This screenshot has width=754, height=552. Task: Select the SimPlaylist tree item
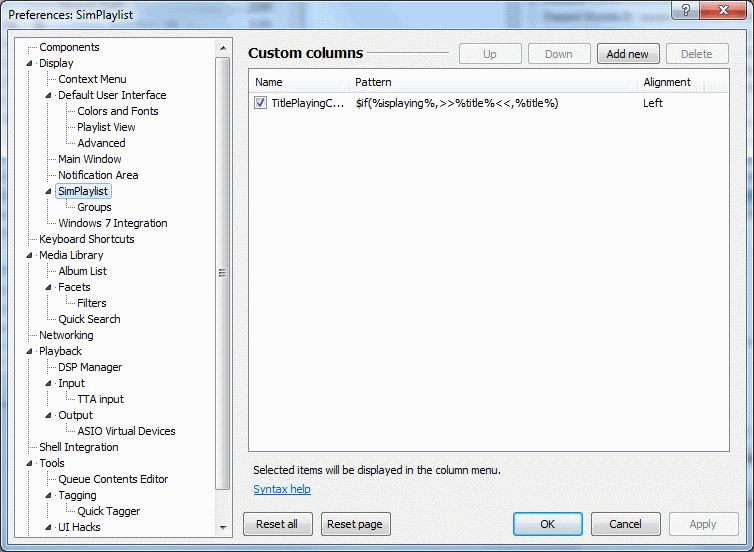point(83,191)
